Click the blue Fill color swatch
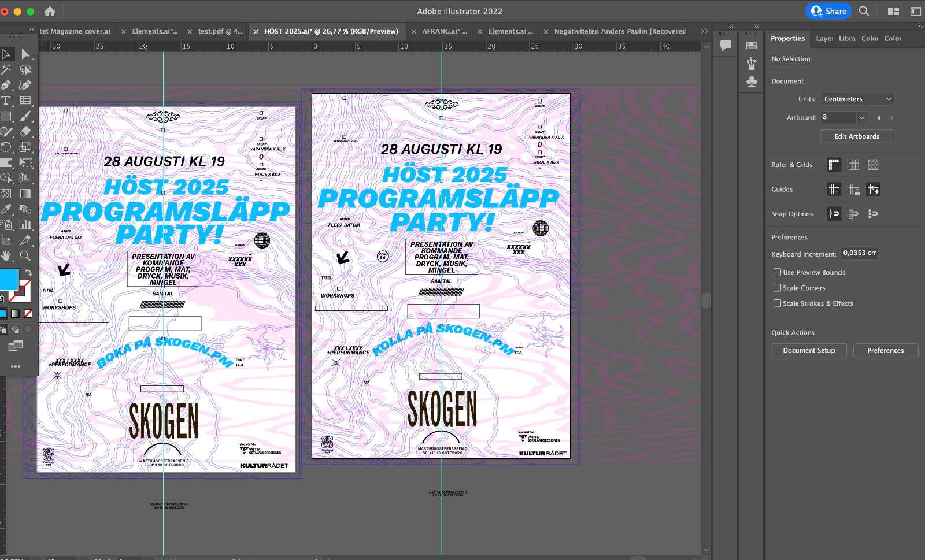The height and width of the screenshot is (560, 925). (x=9, y=279)
